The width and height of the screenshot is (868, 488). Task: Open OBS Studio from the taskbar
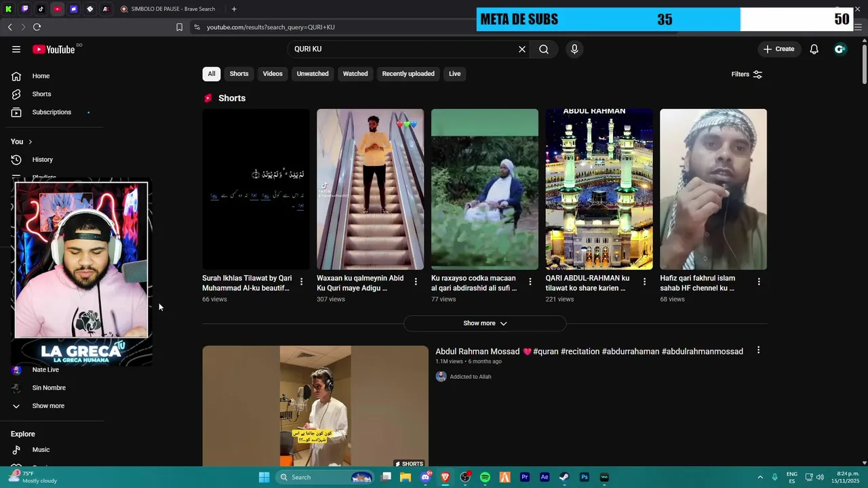click(x=465, y=477)
